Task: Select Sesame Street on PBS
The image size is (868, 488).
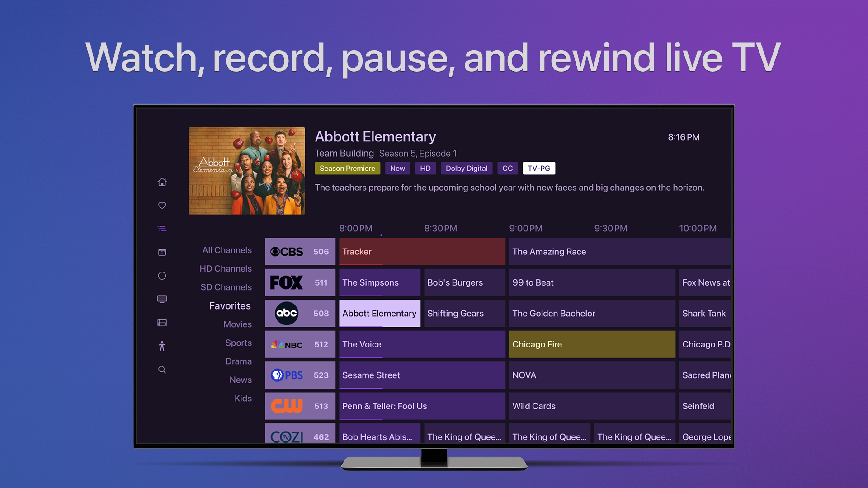Action: pos(422,375)
